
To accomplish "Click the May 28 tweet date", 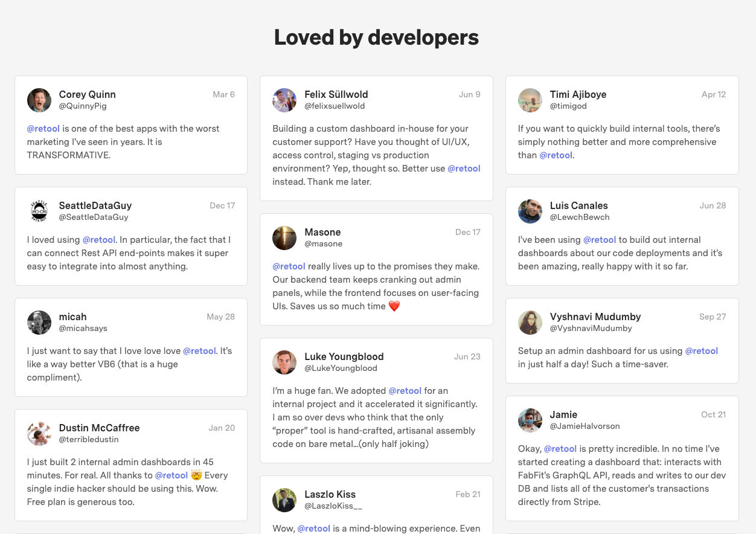I will coord(221,317).
